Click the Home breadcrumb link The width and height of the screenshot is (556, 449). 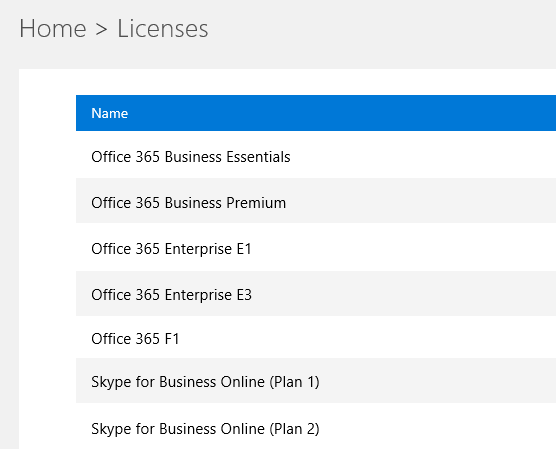53,28
